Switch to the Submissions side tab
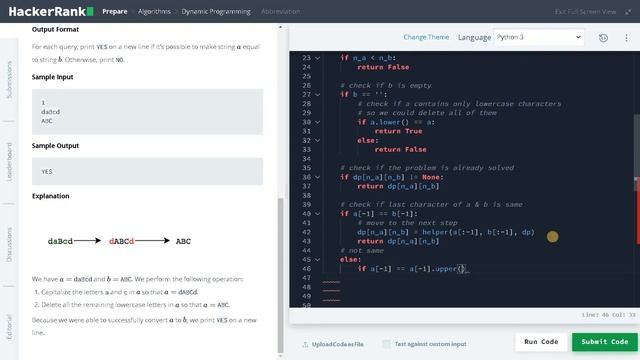The width and height of the screenshot is (640, 360). 9,80
